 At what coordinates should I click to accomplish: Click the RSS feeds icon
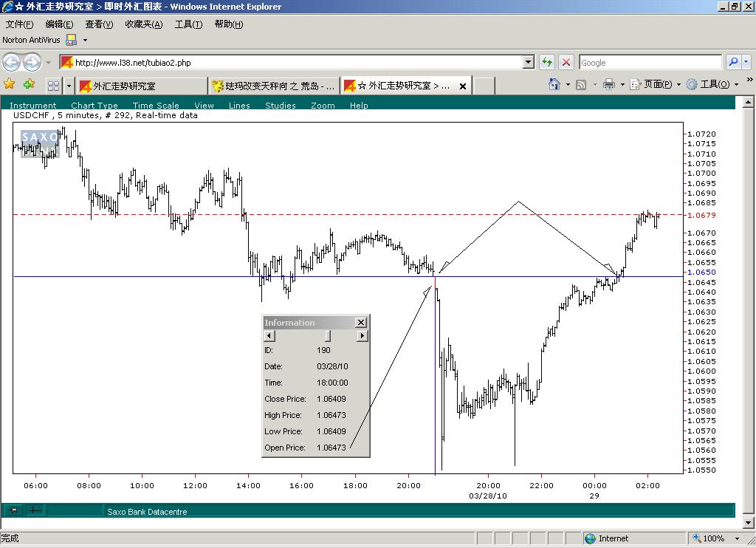[x=582, y=85]
